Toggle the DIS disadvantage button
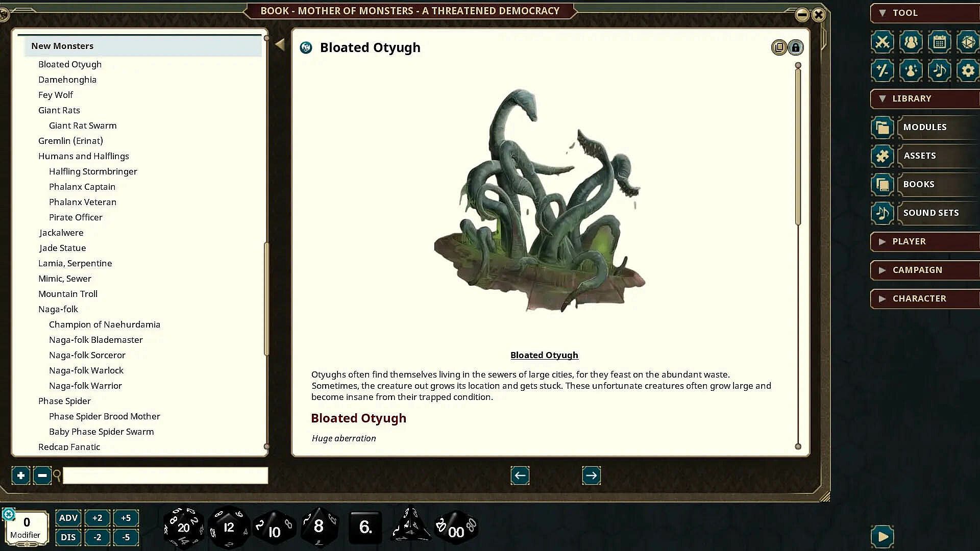 click(68, 537)
